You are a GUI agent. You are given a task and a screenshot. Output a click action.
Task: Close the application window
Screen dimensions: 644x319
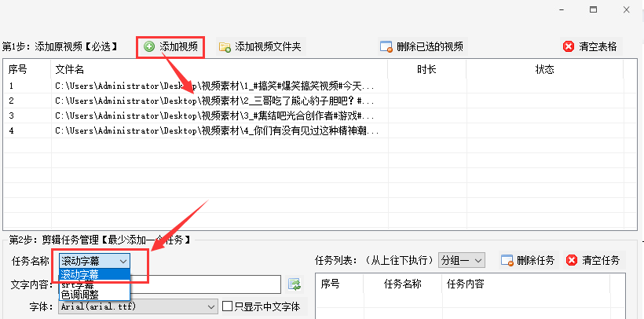627,10
